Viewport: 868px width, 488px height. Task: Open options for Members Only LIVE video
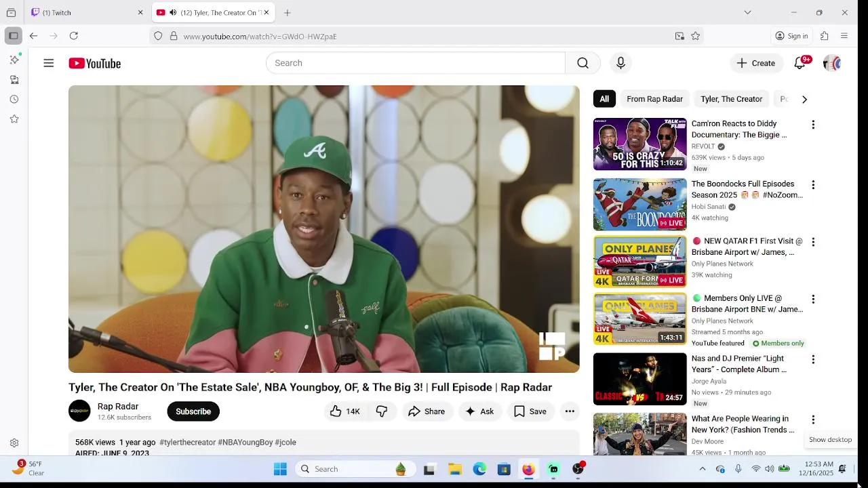813,299
